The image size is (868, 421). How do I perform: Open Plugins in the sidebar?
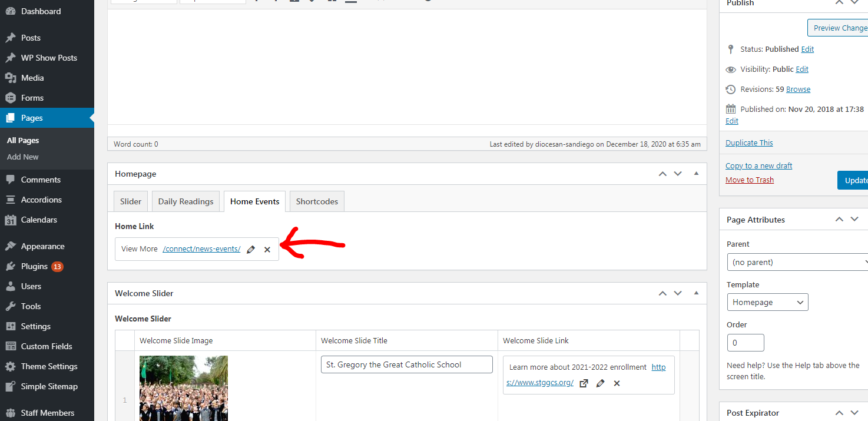point(34,266)
